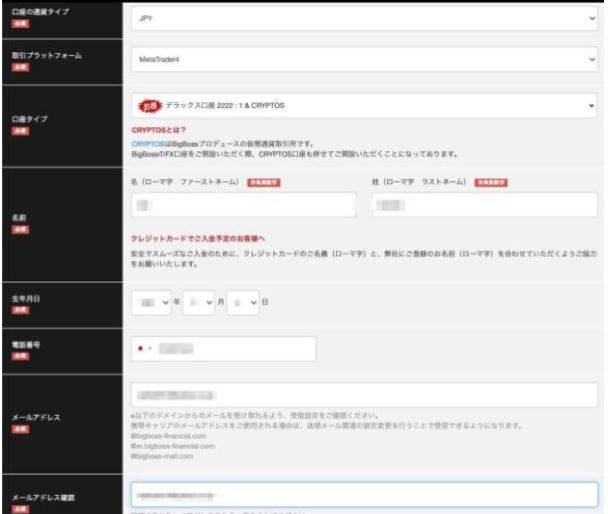Click the 半角英数字 badge next to first name label
Screen dimensions: 608x514
click(x=262, y=182)
